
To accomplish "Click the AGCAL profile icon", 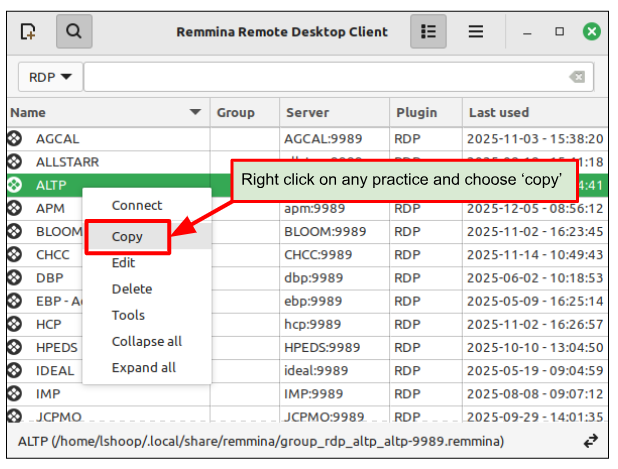I will click(15, 138).
